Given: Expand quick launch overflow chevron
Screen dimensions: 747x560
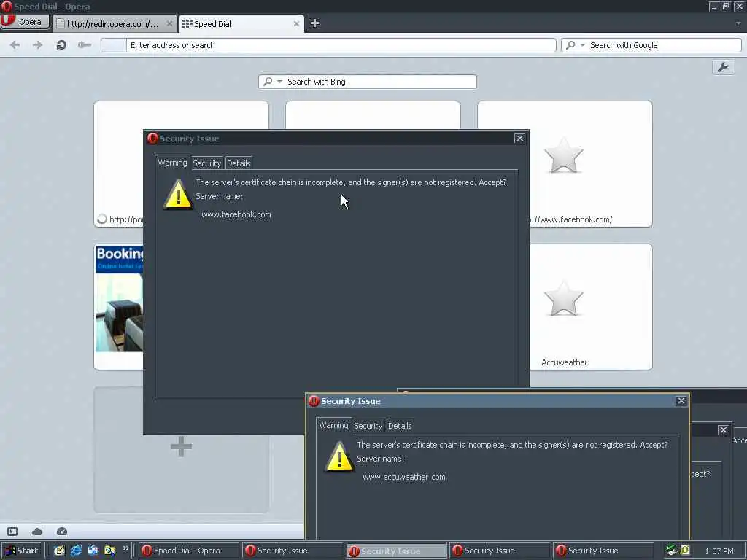Looking at the screenshot, I should click(x=125, y=548).
